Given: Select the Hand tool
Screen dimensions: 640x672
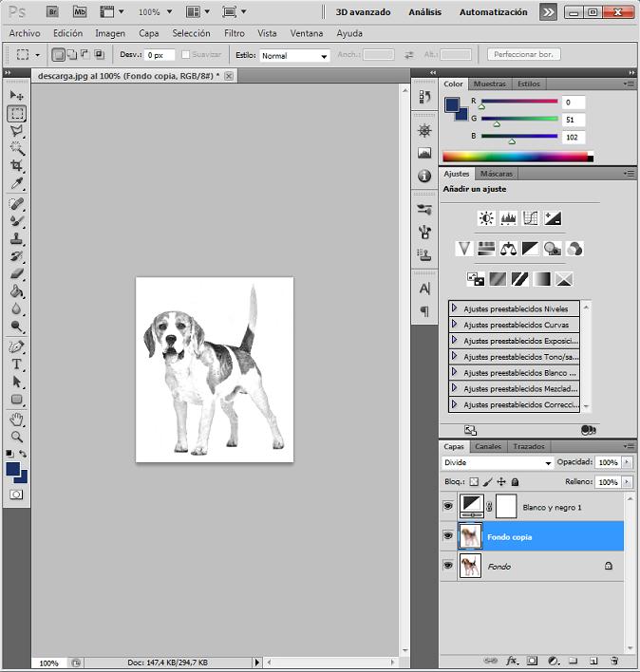Looking at the screenshot, I should pyautogui.click(x=17, y=419).
